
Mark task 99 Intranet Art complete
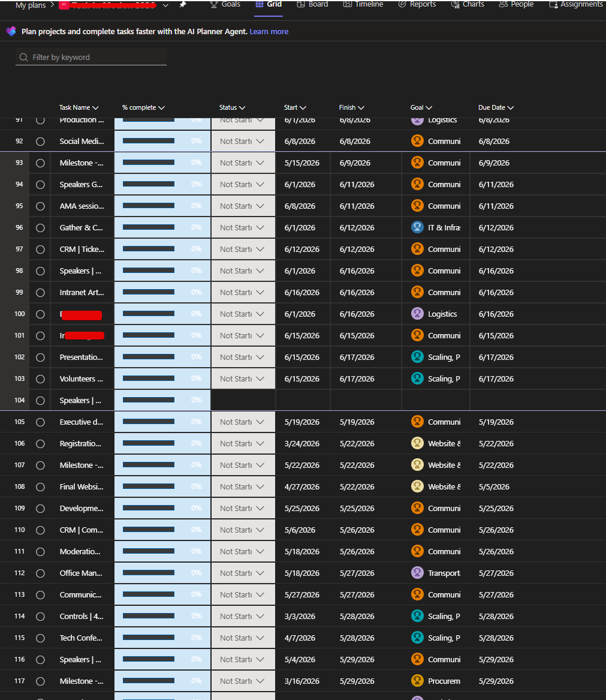pyautogui.click(x=40, y=292)
